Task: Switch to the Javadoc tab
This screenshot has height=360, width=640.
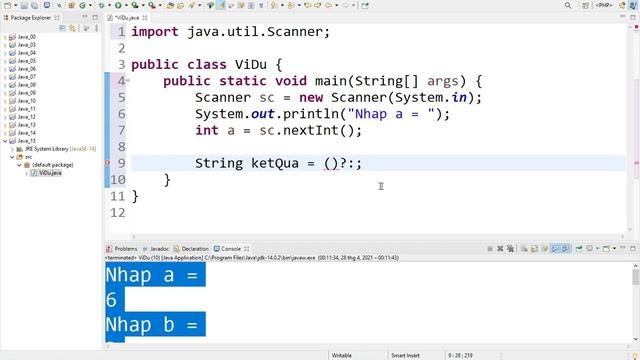Action: coord(156,249)
